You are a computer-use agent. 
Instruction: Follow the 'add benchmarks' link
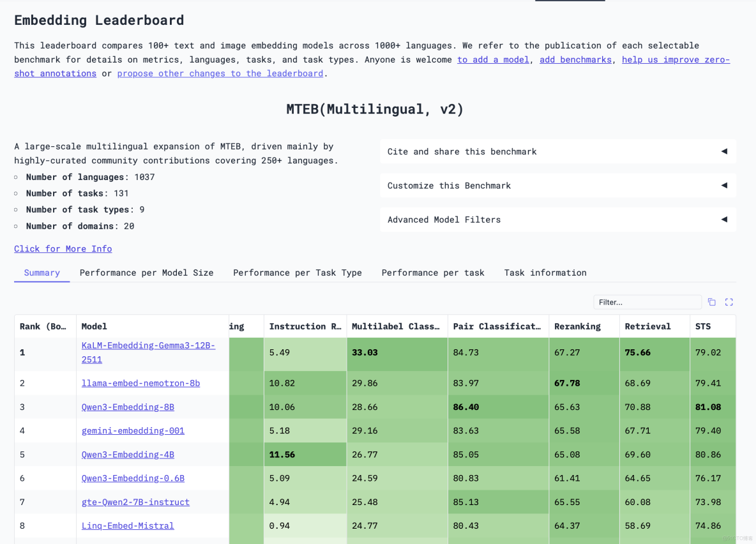pyautogui.click(x=576, y=59)
